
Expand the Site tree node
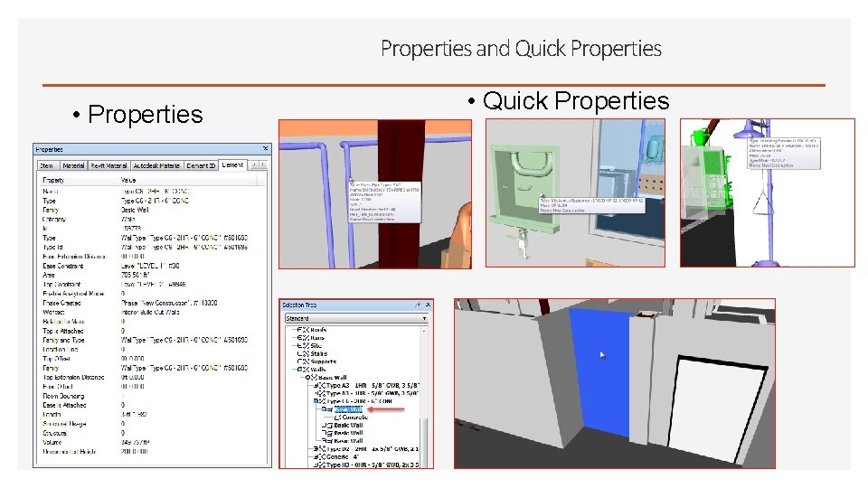click(x=299, y=346)
